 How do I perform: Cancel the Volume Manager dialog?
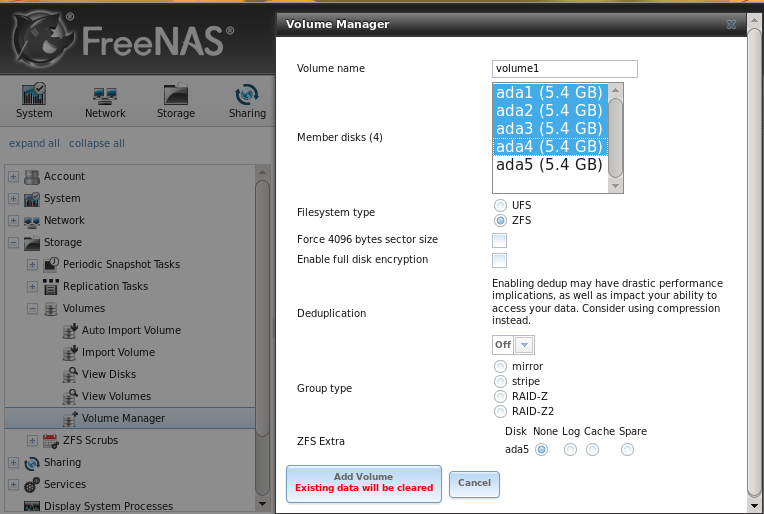[474, 484]
